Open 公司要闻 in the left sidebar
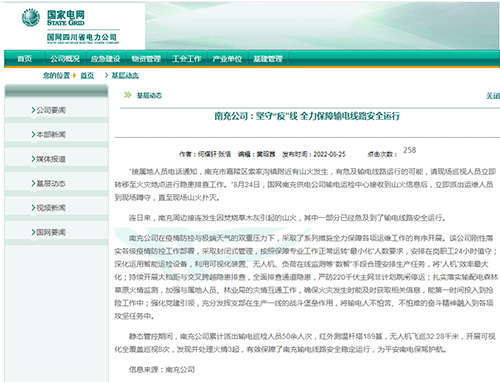Image resolution: width=500 pixels, height=382 pixels. point(51,110)
